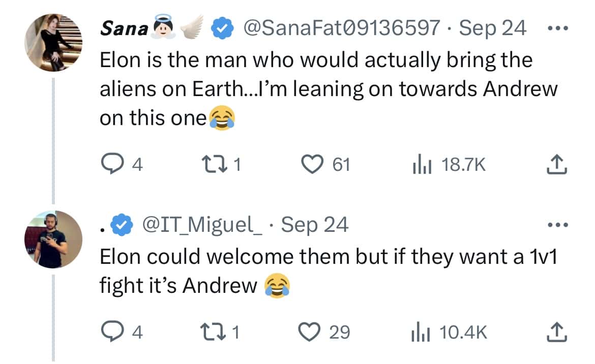Viewport: 595px width, 364px height.
Task: Open Sana's tweet via Sep 24 timestamp
Action: (492, 28)
